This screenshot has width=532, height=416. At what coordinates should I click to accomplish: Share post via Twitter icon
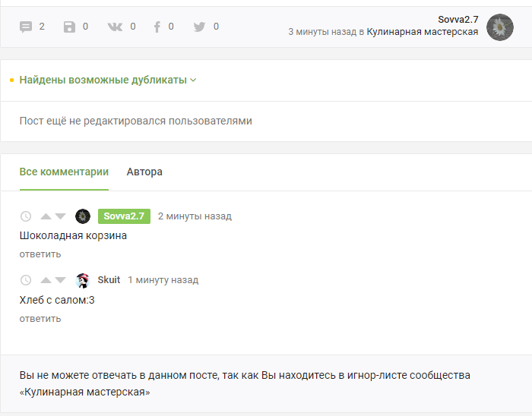(199, 27)
